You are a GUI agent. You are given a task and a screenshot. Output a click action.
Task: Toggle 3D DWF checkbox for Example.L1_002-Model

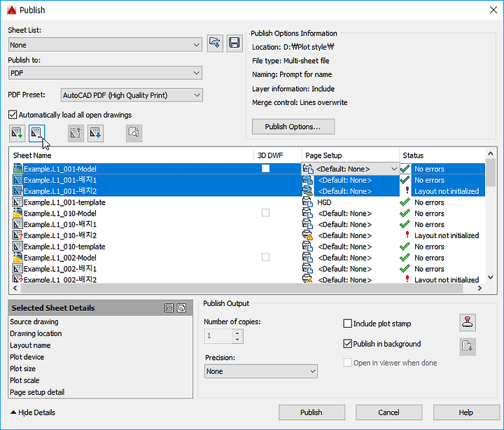click(265, 257)
